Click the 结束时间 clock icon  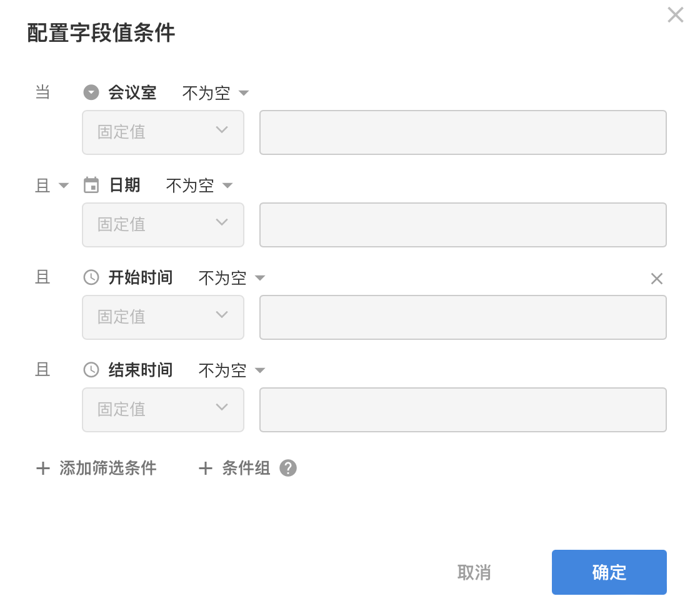[91, 370]
